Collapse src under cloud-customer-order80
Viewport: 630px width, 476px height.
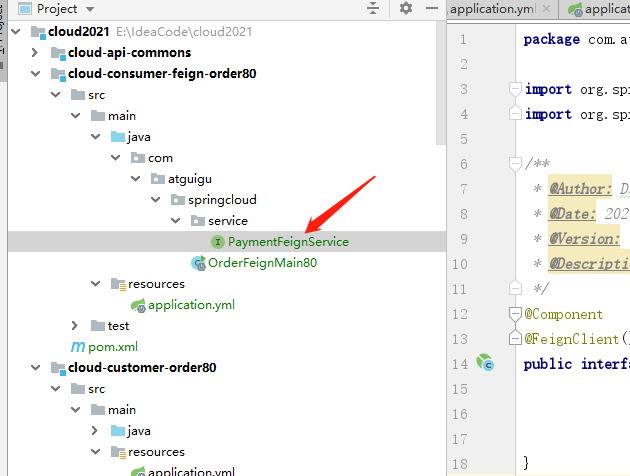[56, 388]
